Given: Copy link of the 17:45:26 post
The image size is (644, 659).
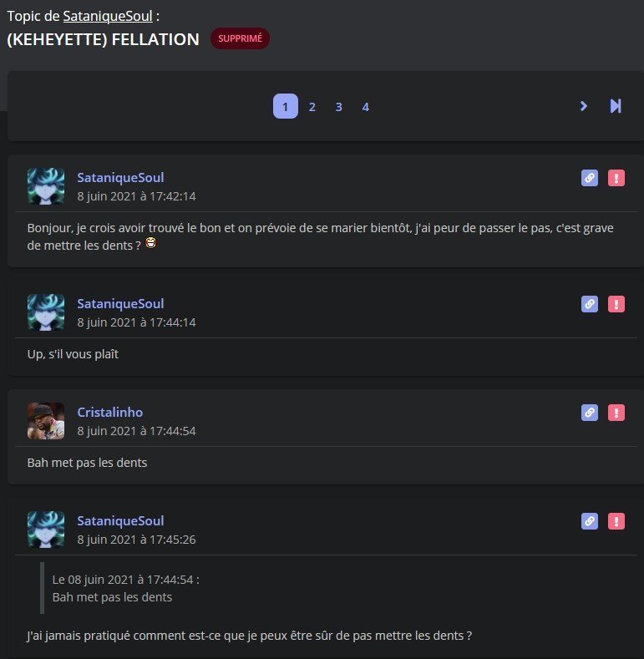Looking at the screenshot, I should click(x=590, y=521).
